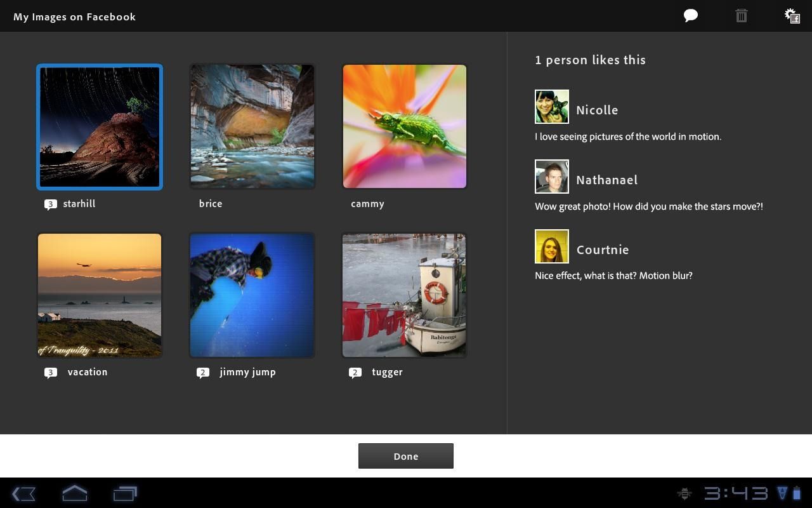View the cammy chameleon photo

(404, 126)
